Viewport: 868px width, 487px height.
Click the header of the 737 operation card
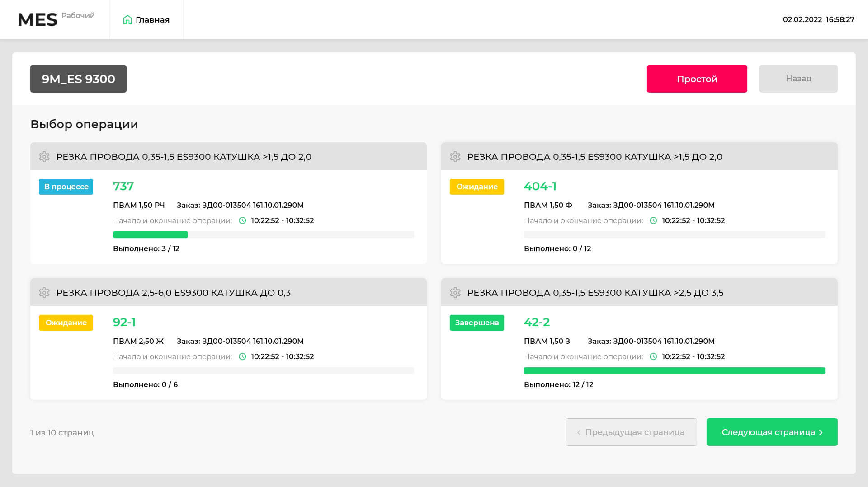(228, 156)
